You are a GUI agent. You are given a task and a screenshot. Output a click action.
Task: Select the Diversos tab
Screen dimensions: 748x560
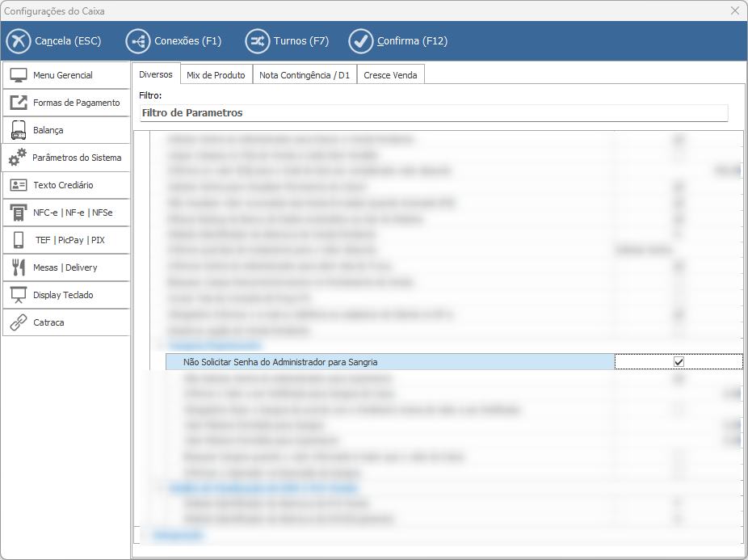coord(156,74)
